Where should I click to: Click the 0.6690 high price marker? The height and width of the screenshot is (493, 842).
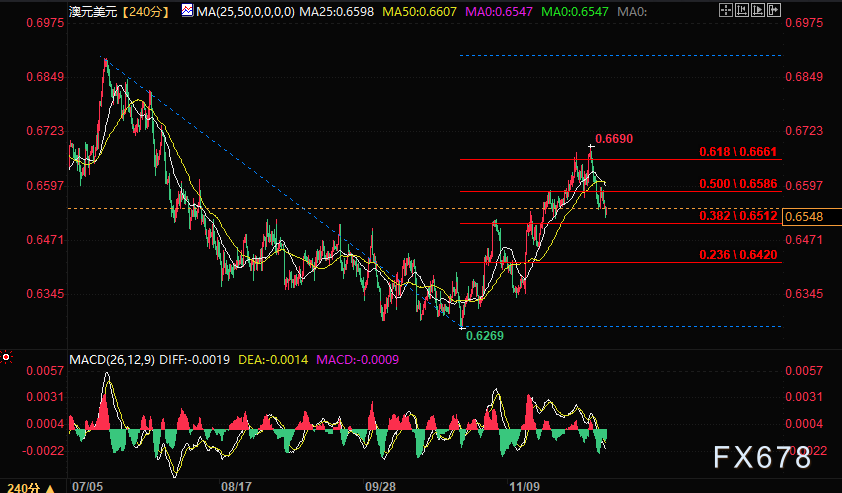pos(614,139)
